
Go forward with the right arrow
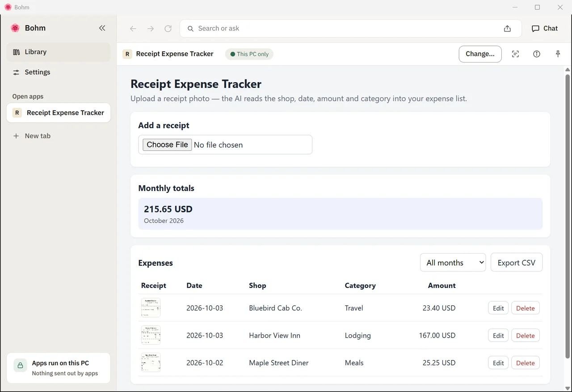(151, 29)
